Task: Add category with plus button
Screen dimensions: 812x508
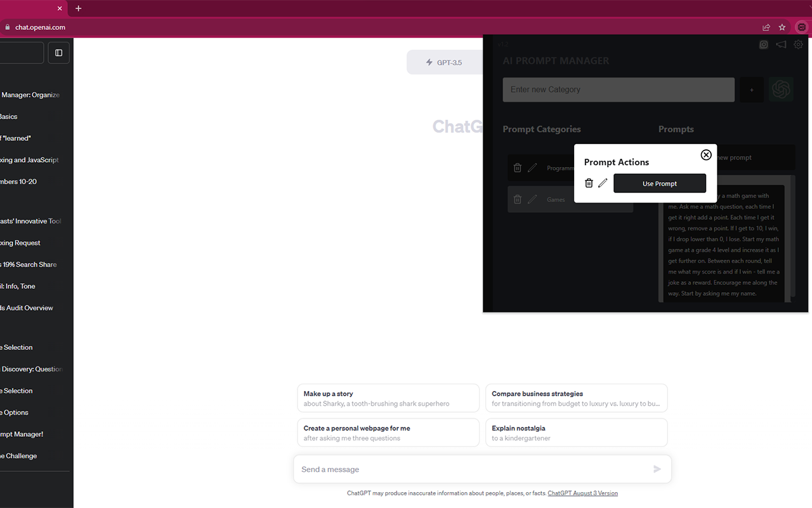Action: [x=752, y=90]
